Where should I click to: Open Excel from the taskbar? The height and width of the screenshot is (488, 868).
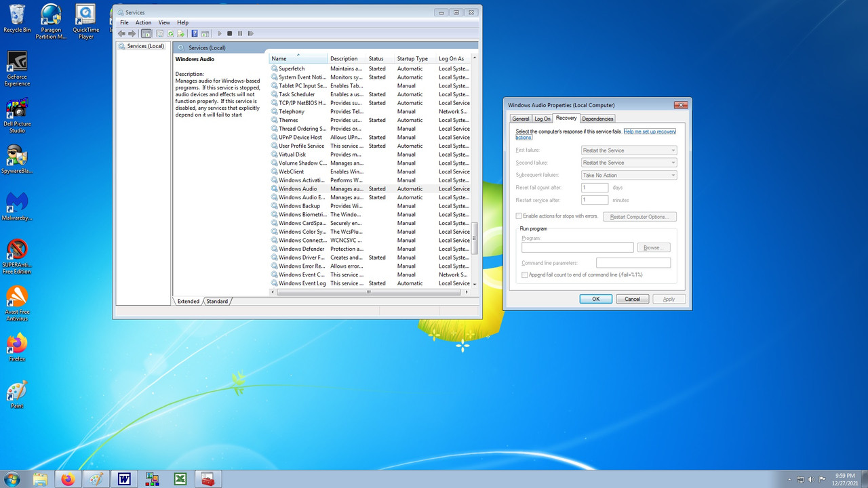click(180, 479)
